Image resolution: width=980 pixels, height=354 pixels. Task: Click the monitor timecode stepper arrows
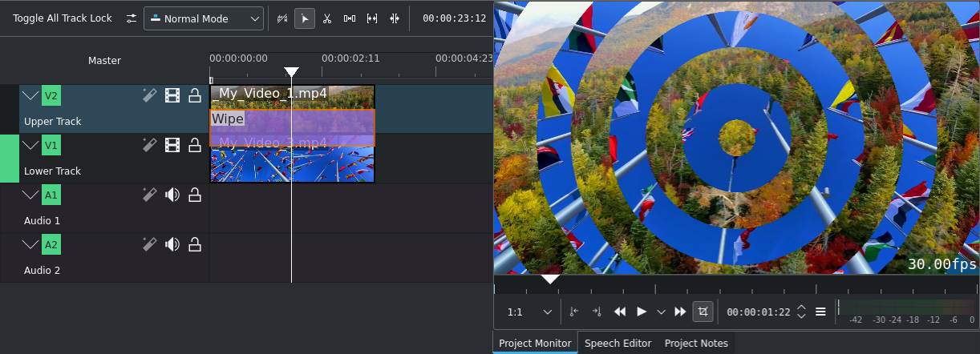(x=801, y=312)
